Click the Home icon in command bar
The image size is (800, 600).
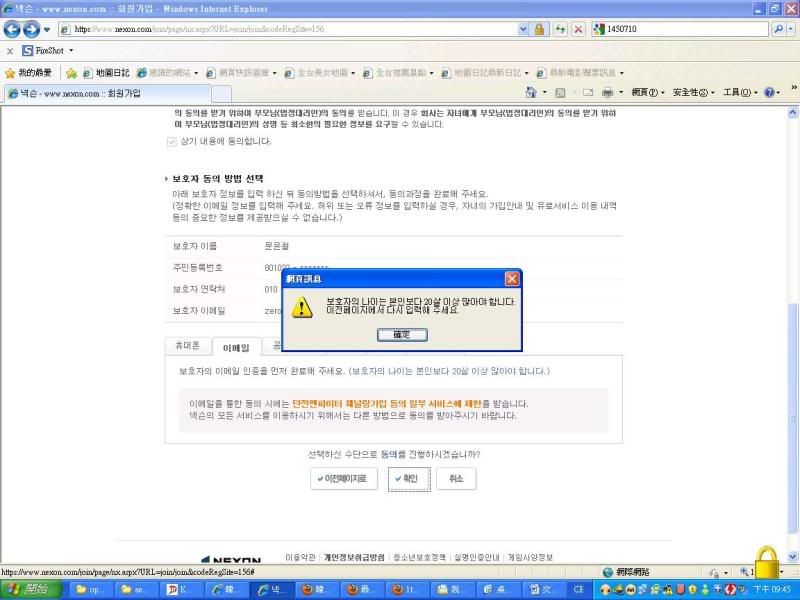pyautogui.click(x=531, y=92)
